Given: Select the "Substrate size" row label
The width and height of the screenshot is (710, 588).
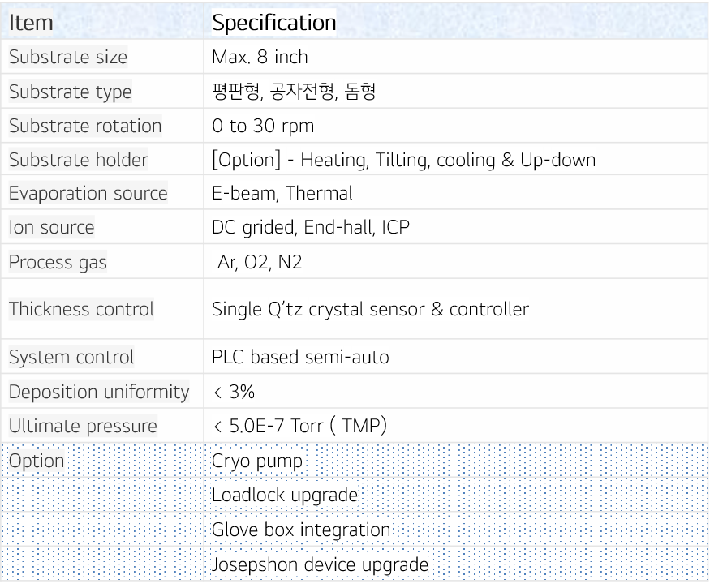Looking at the screenshot, I should coord(68,58).
